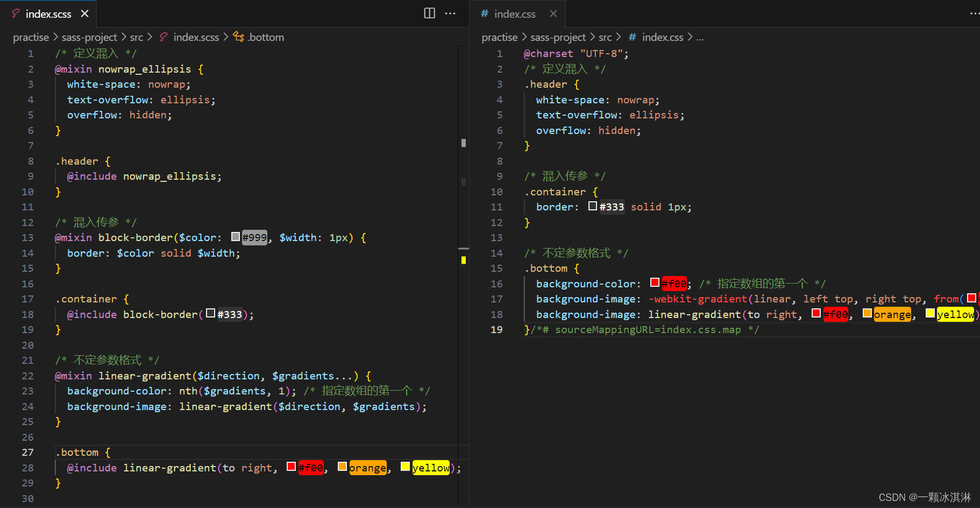The height and width of the screenshot is (508, 980).
Task: Click the yellow swatch in scss line 28
Action: 405,467
